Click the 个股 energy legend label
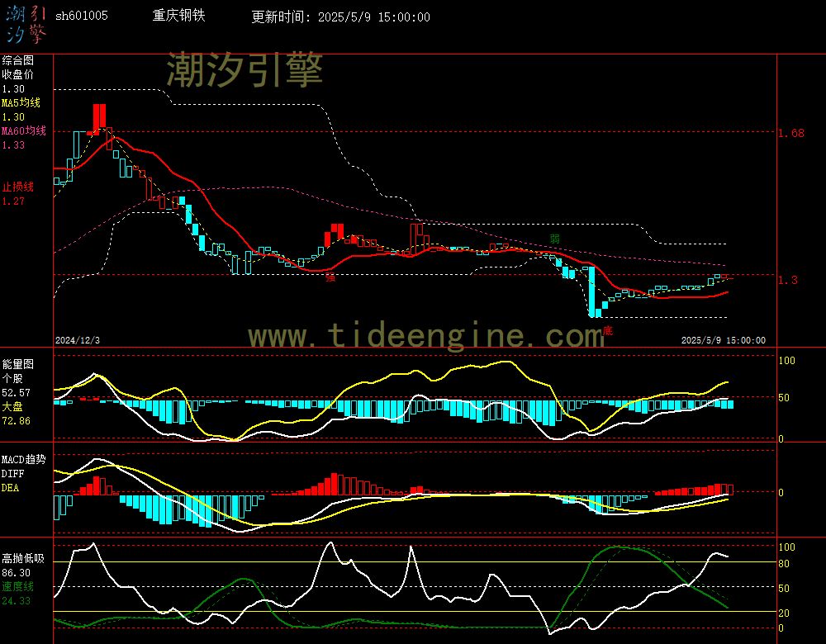 coord(12,379)
